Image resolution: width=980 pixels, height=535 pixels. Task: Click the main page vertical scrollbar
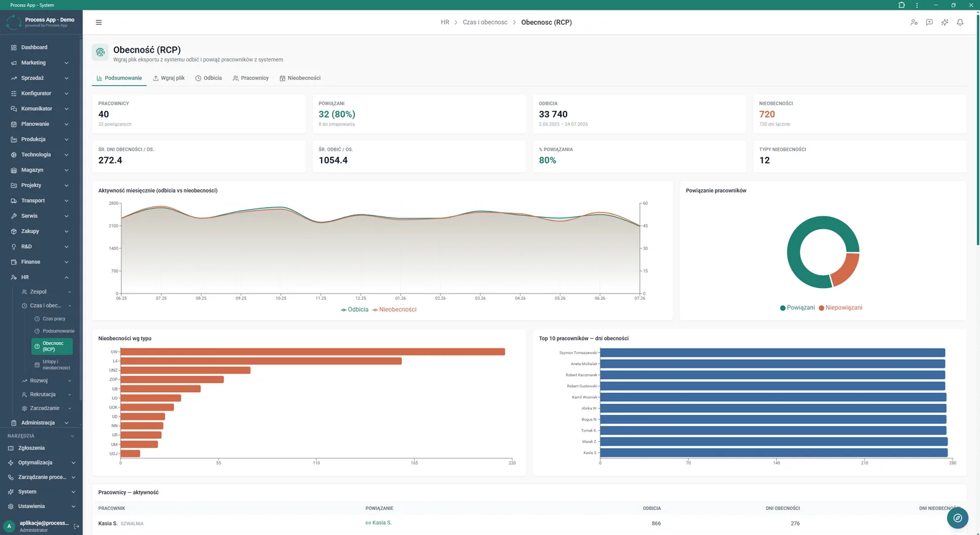pos(978,130)
